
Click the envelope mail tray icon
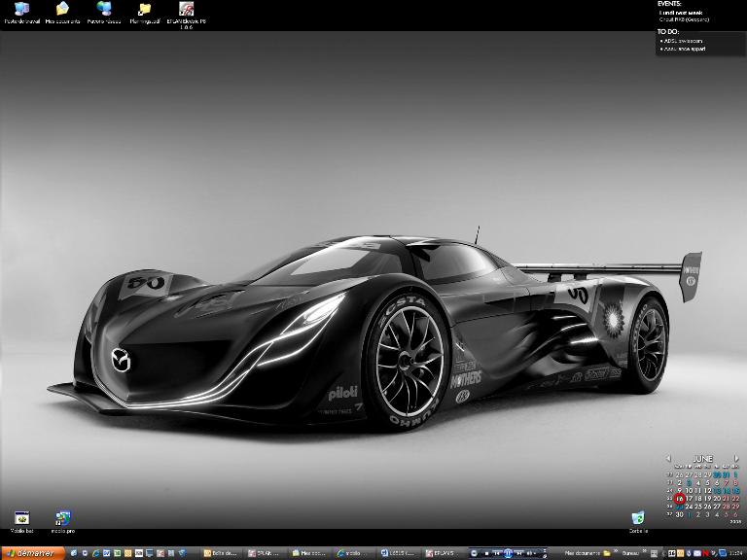click(697, 553)
